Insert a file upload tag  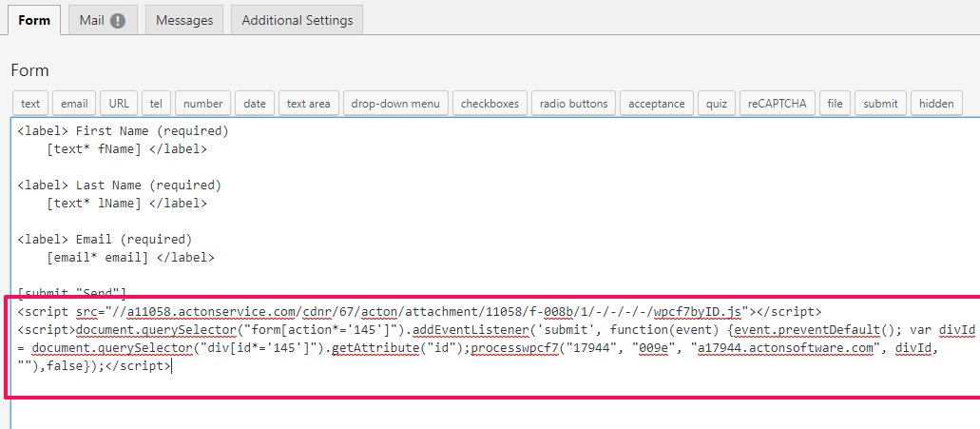coord(835,103)
